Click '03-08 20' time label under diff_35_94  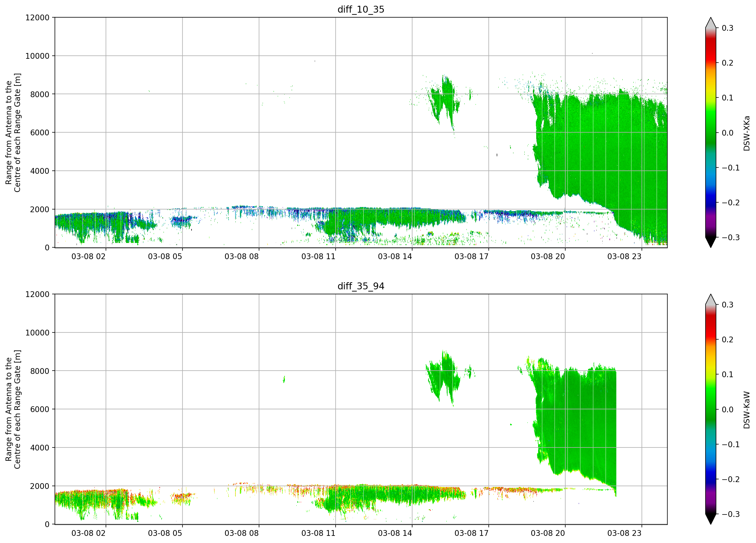548,533
